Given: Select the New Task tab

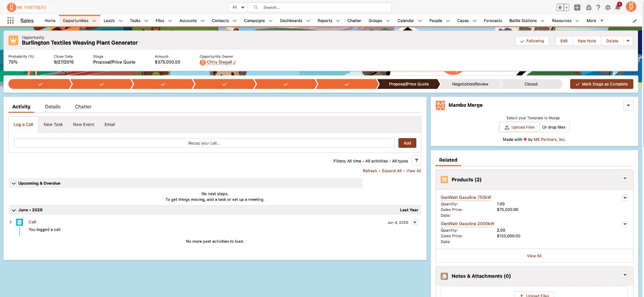Looking at the screenshot, I should (53, 124).
